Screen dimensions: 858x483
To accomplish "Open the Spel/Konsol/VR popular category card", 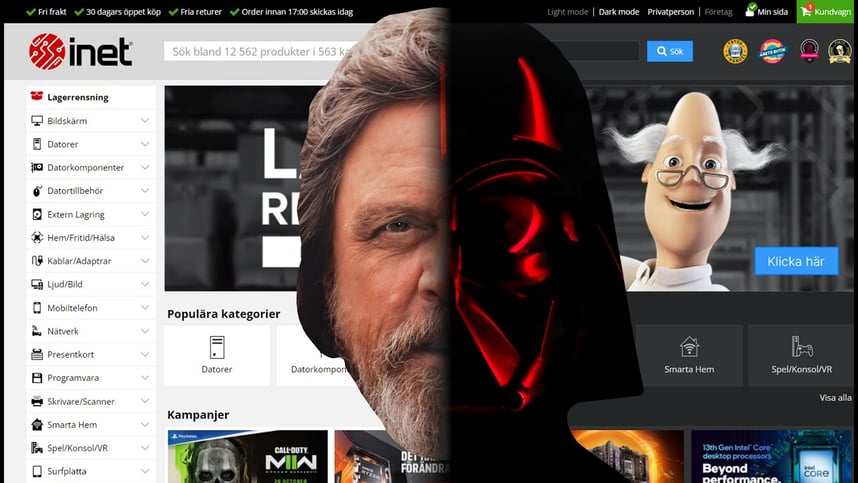I will click(x=802, y=356).
